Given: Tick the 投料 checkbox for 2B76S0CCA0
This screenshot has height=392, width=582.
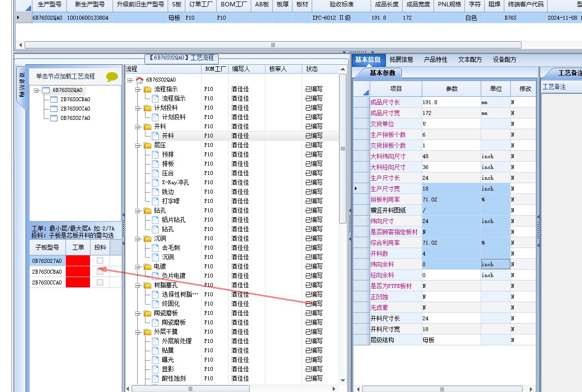Looking at the screenshot, I should (100, 282).
